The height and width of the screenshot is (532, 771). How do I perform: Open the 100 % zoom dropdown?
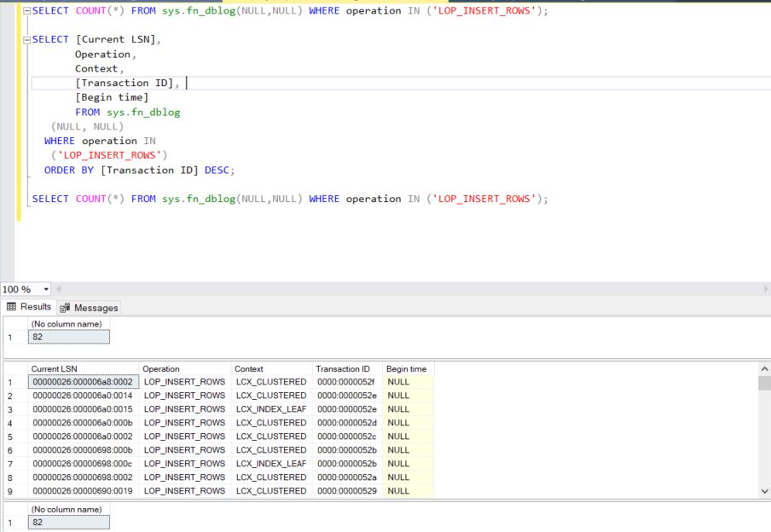pyautogui.click(x=46, y=289)
